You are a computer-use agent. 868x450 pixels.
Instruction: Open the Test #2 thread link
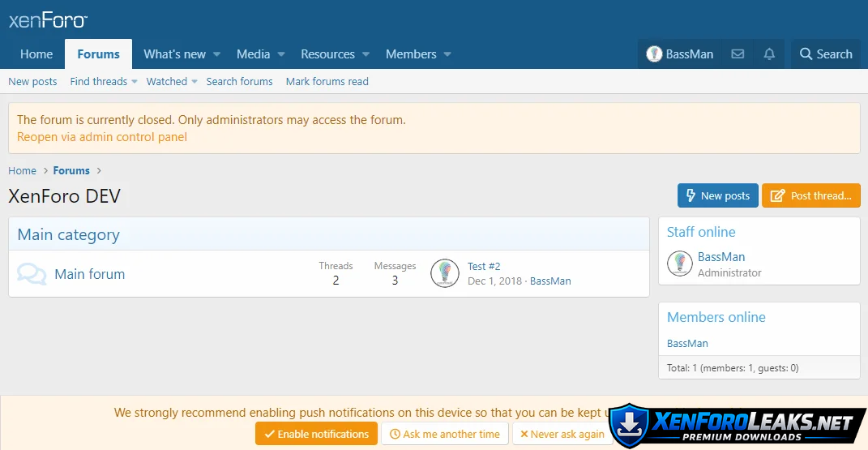pyautogui.click(x=484, y=266)
